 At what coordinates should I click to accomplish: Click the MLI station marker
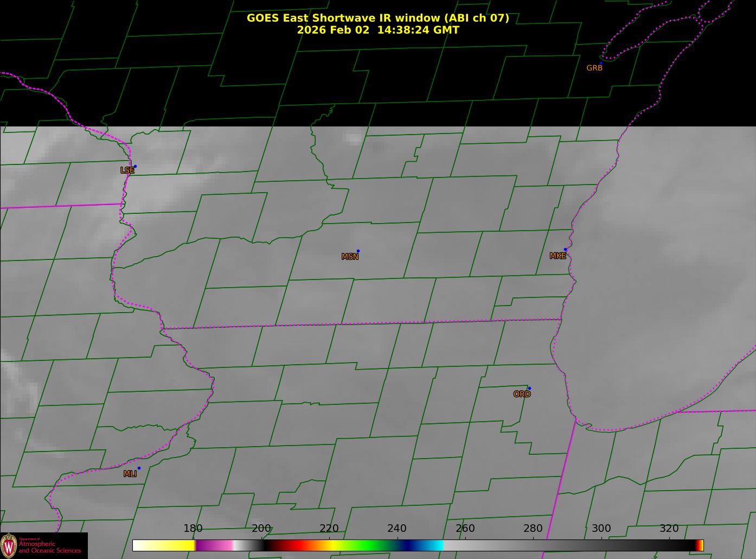point(139,468)
